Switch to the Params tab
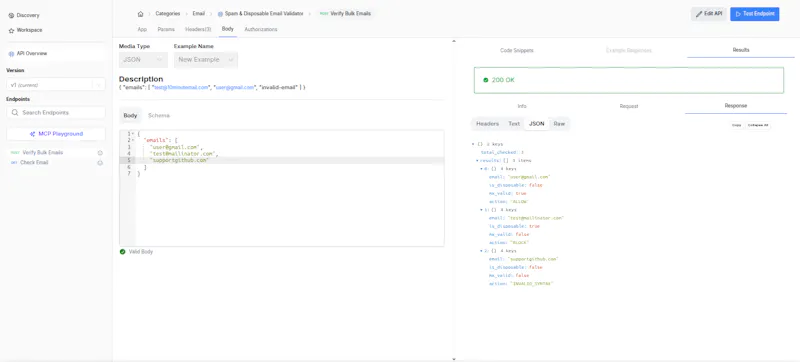Image resolution: width=800 pixels, height=362 pixels. [166, 30]
